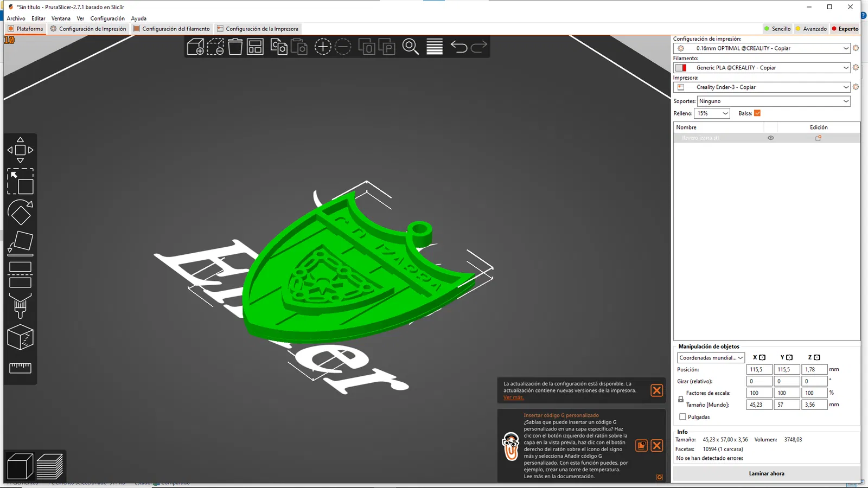This screenshot has height=488, width=868.
Task: Switch to Configuración del filamento tab
Action: (171, 29)
